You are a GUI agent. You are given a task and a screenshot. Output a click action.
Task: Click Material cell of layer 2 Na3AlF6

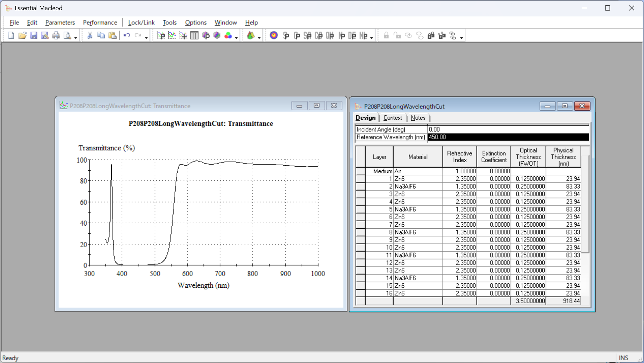(418, 187)
